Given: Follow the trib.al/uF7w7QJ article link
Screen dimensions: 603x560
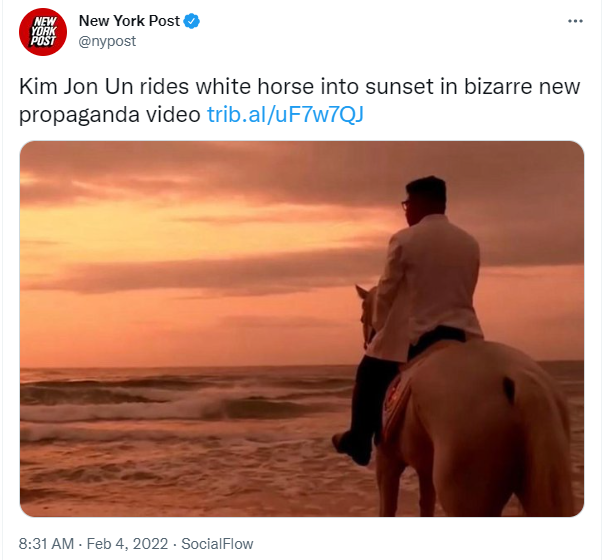Looking at the screenshot, I should [285, 114].
